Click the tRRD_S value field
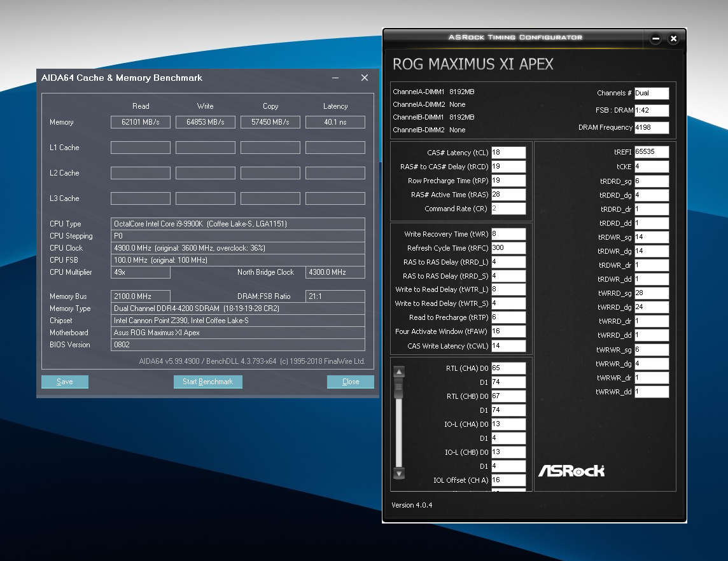This screenshot has width=728, height=561. point(508,275)
